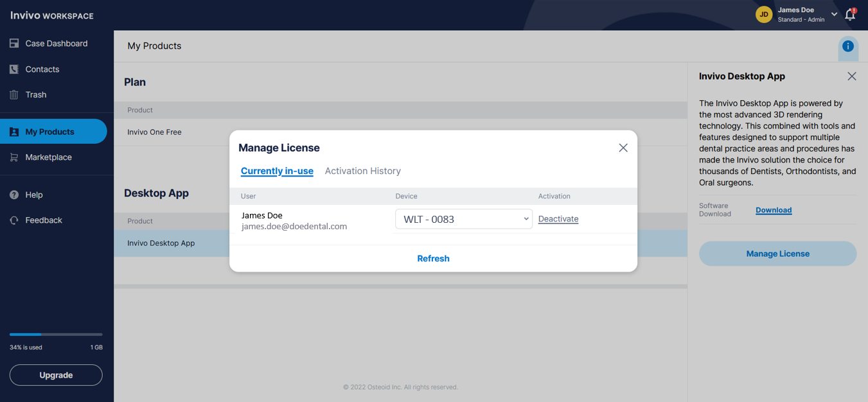The image size is (868, 402).
Task: Click the JD user avatar
Action: pos(764,14)
